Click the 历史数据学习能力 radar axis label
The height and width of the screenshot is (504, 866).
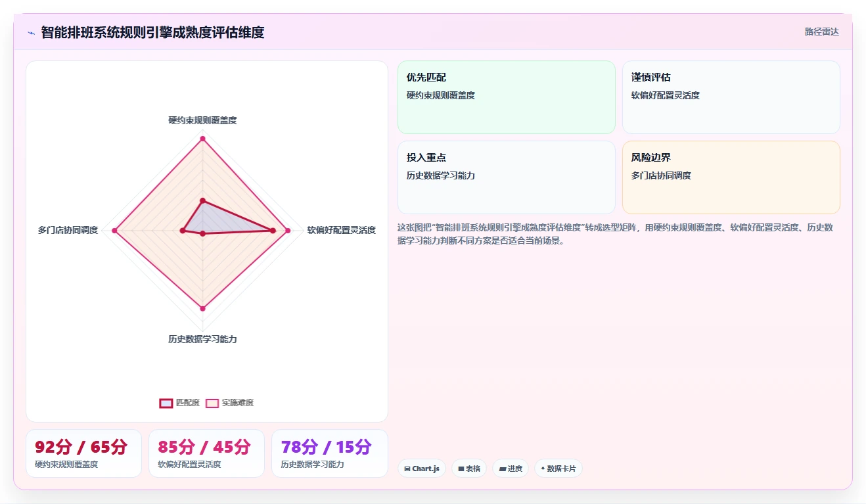point(202,339)
